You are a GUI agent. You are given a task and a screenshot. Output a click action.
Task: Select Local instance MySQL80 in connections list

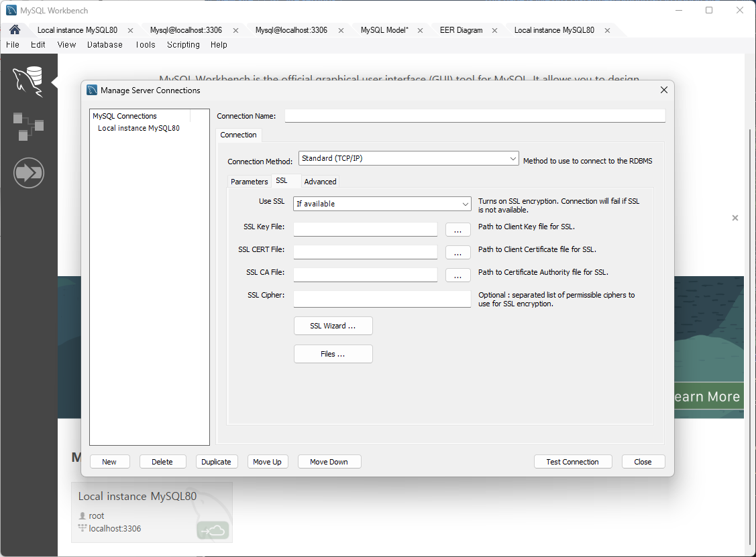click(139, 128)
